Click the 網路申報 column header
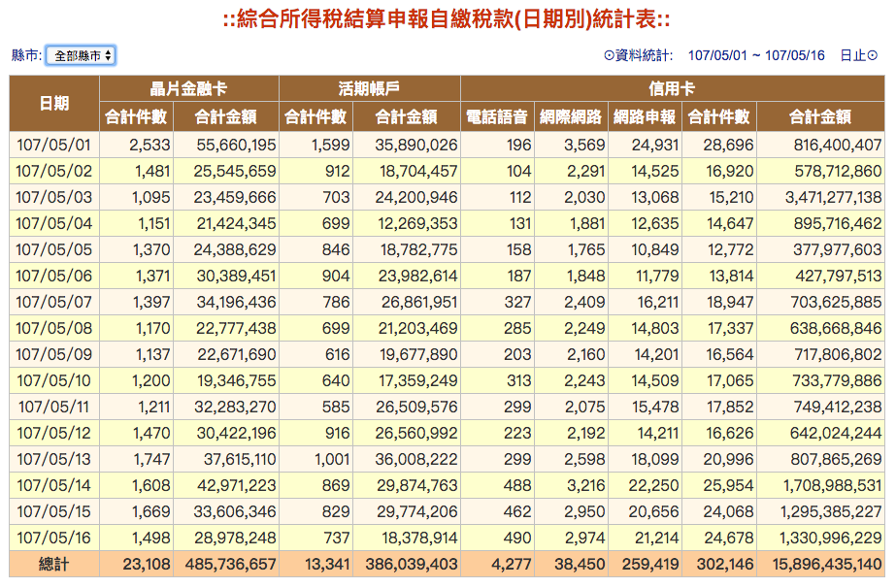The image size is (896, 588). click(645, 117)
